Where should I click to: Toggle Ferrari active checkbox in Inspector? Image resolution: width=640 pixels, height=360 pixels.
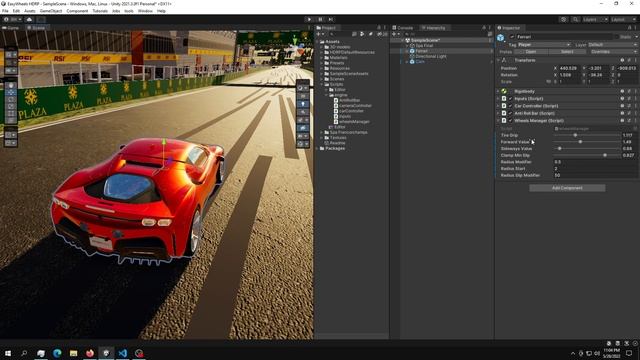513,37
